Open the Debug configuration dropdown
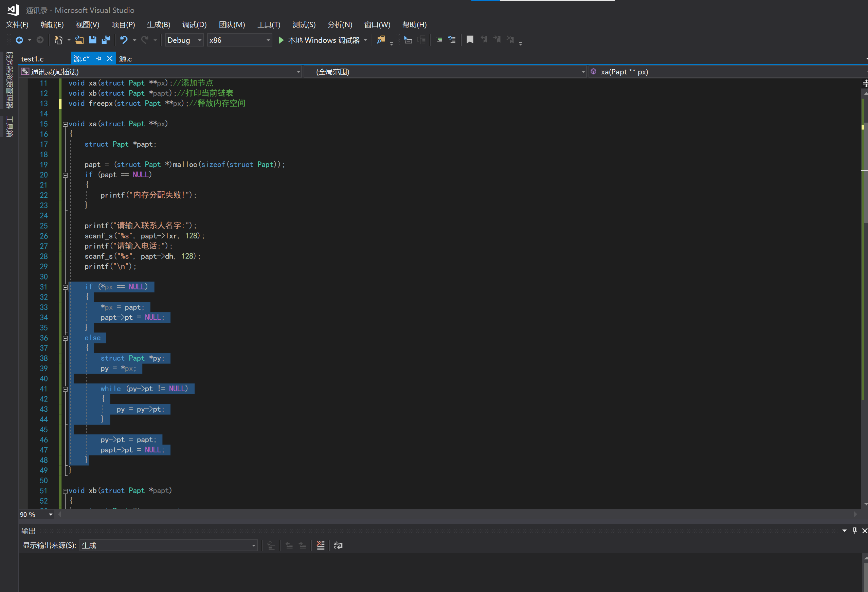Image resolution: width=868 pixels, height=592 pixels. [184, 40]
